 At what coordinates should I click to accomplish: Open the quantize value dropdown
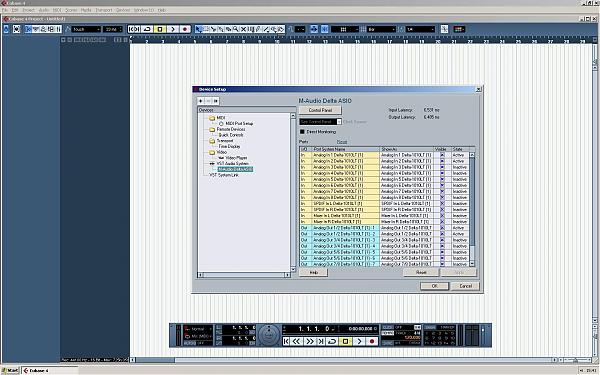pyautogui.click(x=421, y=29)
